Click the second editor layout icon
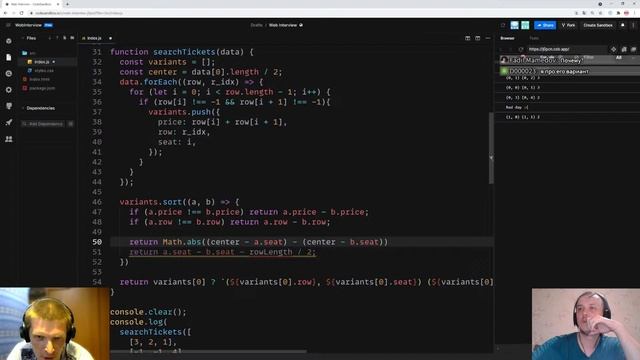640x360 pixels. pos(478,38)
